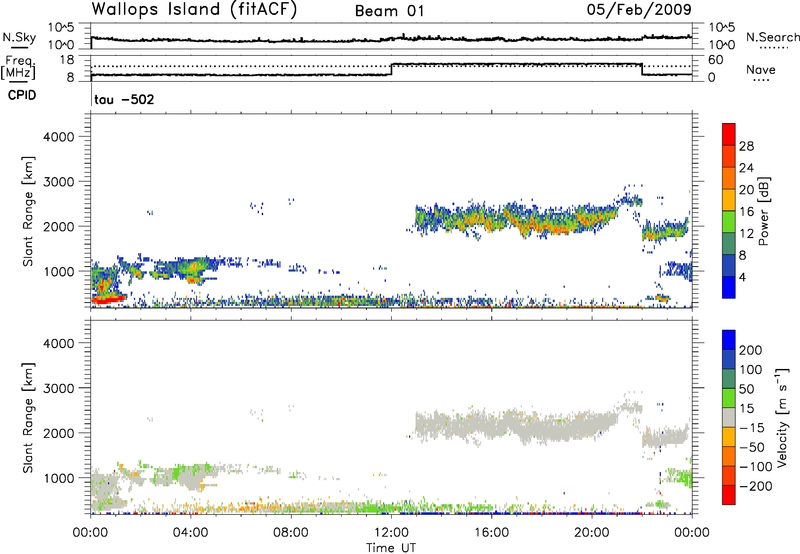Click 'Slant Range [km]' label of velocity panel

[x=28, y=418]
